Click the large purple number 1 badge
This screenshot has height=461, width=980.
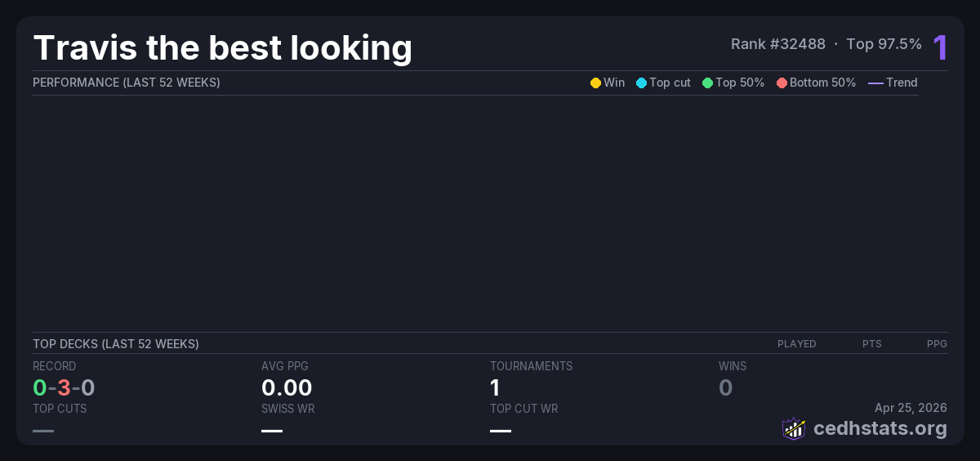[940, 47]
